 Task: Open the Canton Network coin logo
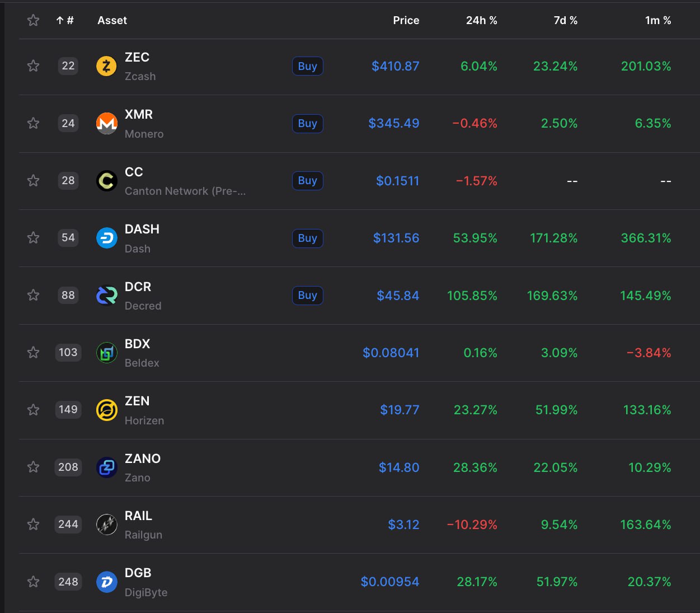[x=106, y=181]
